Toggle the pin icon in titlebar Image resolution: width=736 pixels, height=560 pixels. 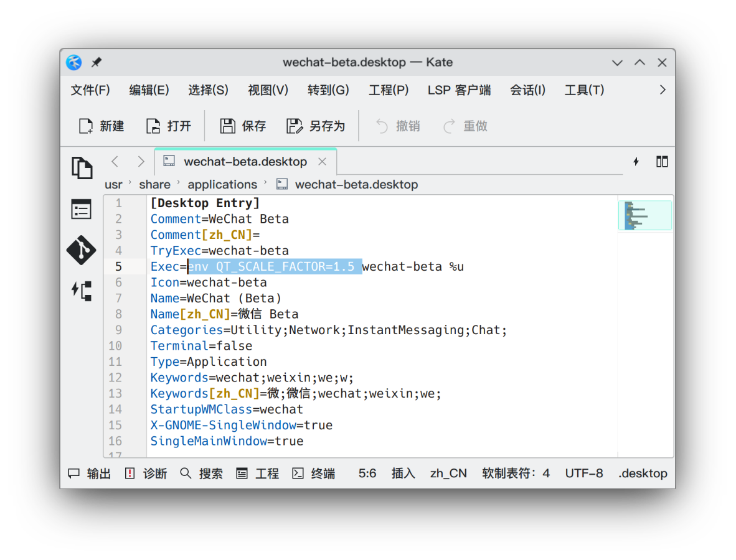coord(96,62)
